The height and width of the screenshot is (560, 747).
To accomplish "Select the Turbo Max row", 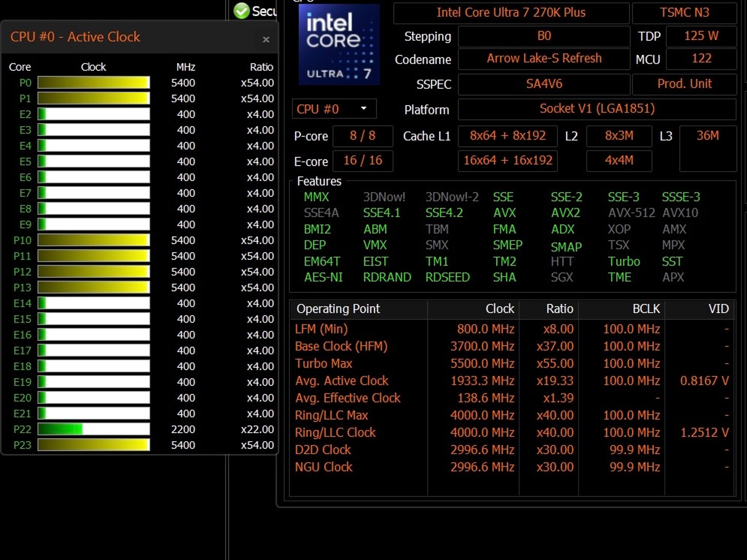I will tap(512, 363).
